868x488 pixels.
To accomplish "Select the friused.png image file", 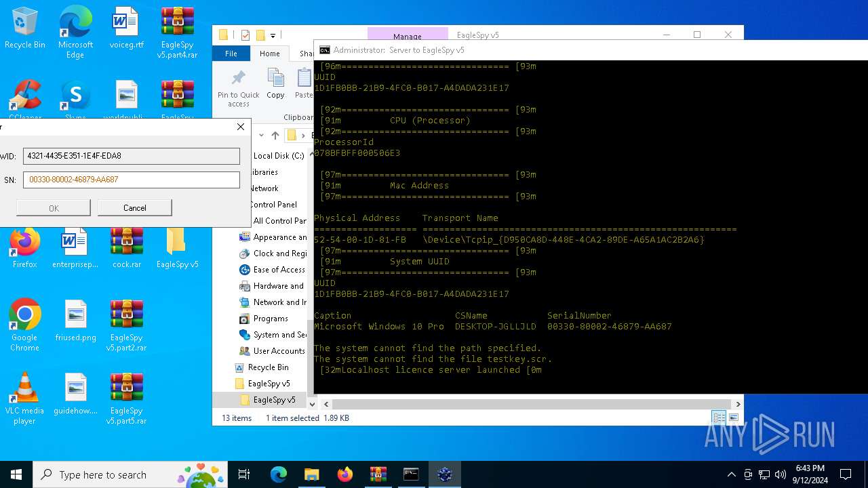I will (x=75, y=321).
